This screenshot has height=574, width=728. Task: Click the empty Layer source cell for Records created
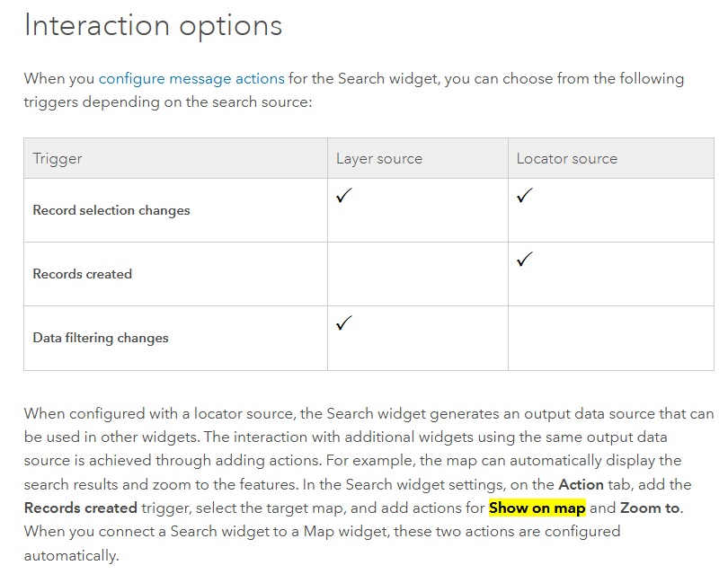417,274
